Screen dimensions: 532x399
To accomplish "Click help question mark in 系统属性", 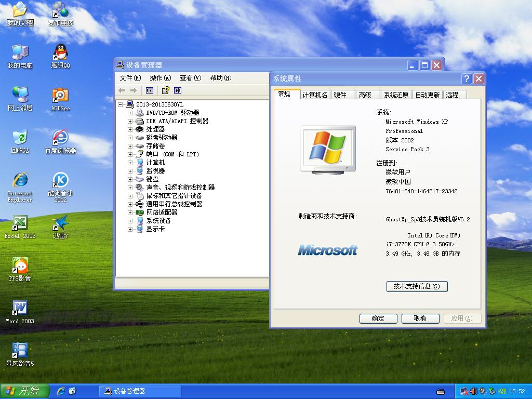I will tap(467, 79).
